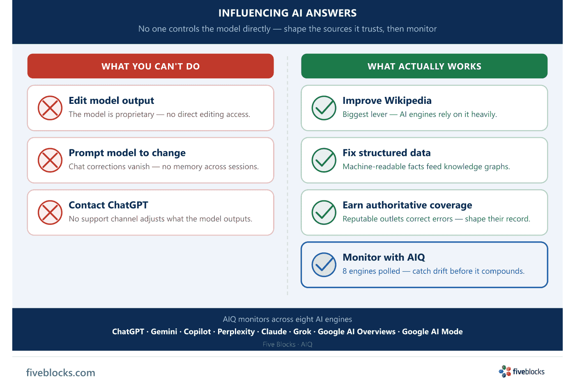Click 'AIQ monitors across eight AI engines' caption
The height and width of the screenshot is (392, 575).
tap(287, 319)
